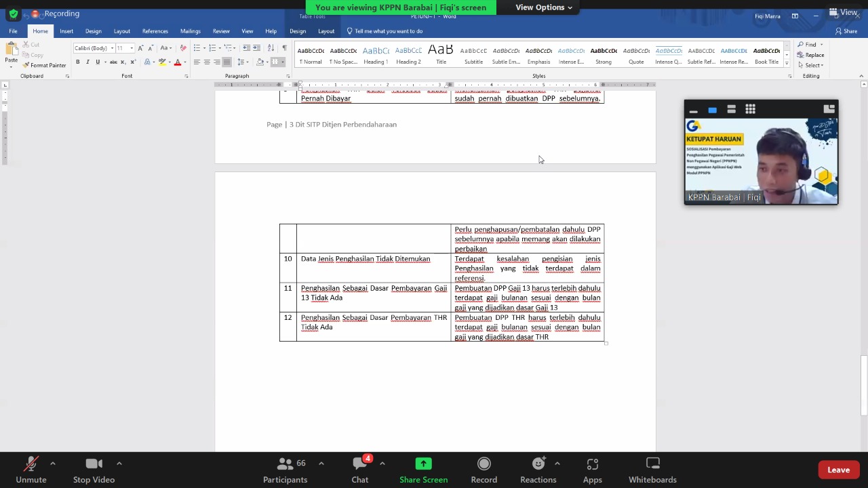868x488 pixels.
Task: Open the Reactions menu
Action: (538, 470)
